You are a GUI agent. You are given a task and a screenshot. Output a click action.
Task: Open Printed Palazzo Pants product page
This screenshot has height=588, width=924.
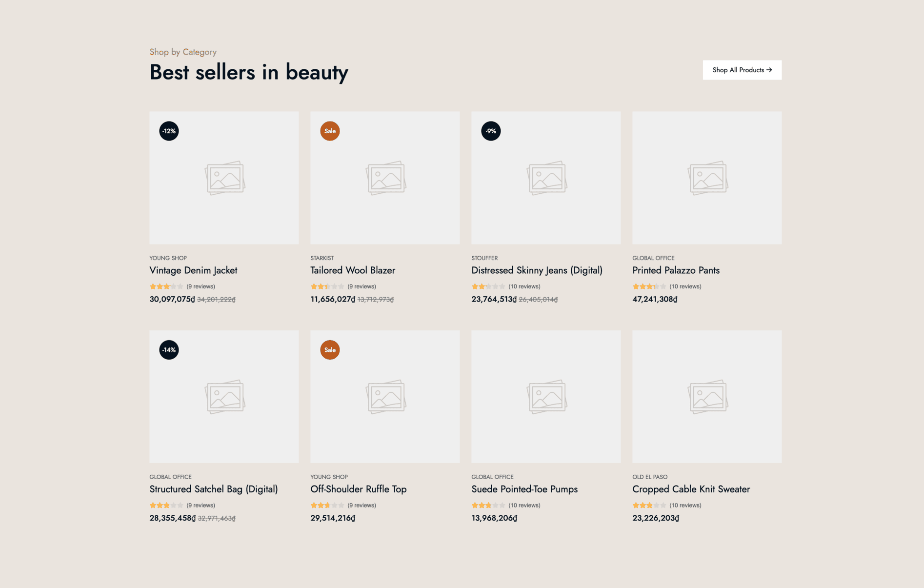[x=676, y=270]
